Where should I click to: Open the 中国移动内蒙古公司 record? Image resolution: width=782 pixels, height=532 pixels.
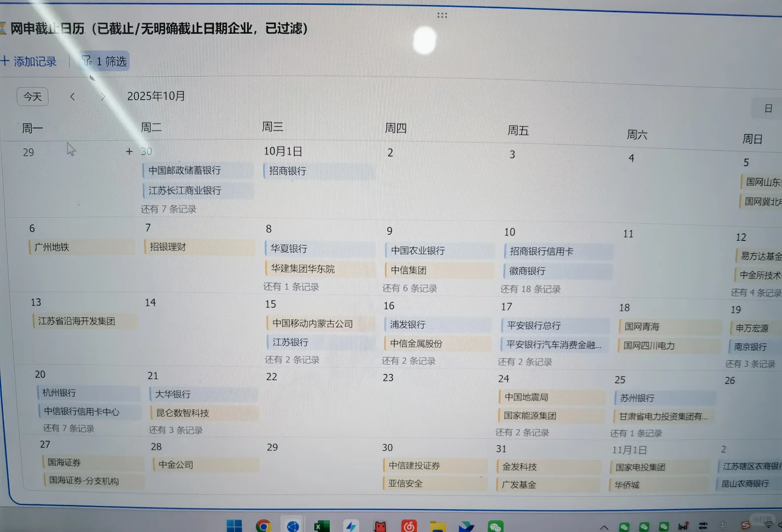point(321,324)
